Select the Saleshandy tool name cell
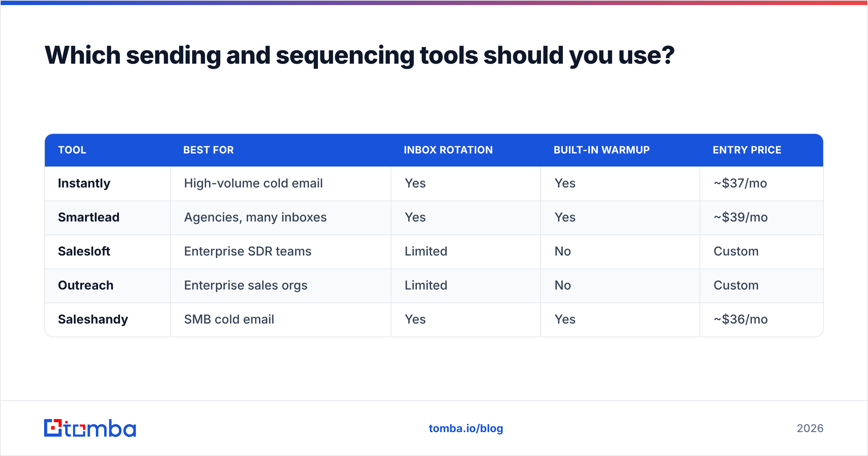 [x=107, y=320]
